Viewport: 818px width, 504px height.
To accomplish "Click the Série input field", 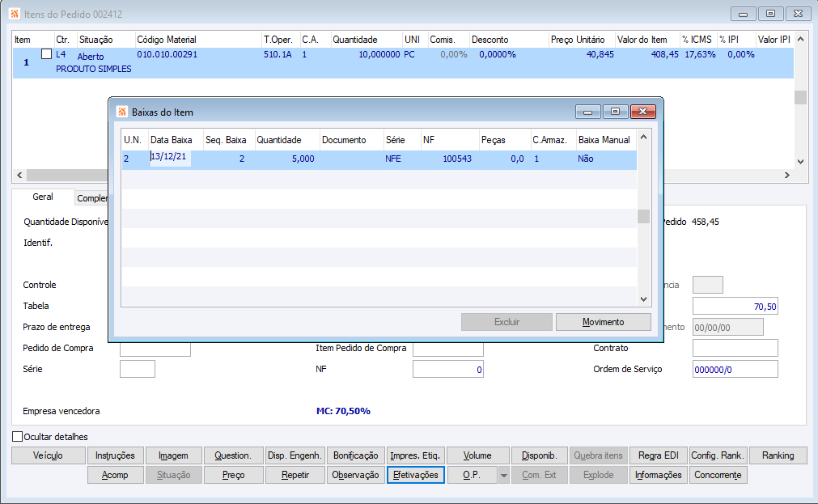I will (x=138, y=369).
